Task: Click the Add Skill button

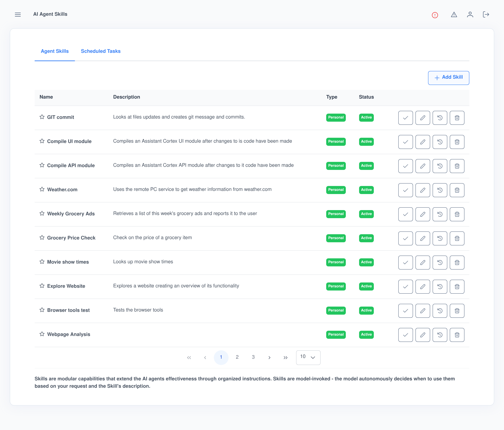Action: 449,78
